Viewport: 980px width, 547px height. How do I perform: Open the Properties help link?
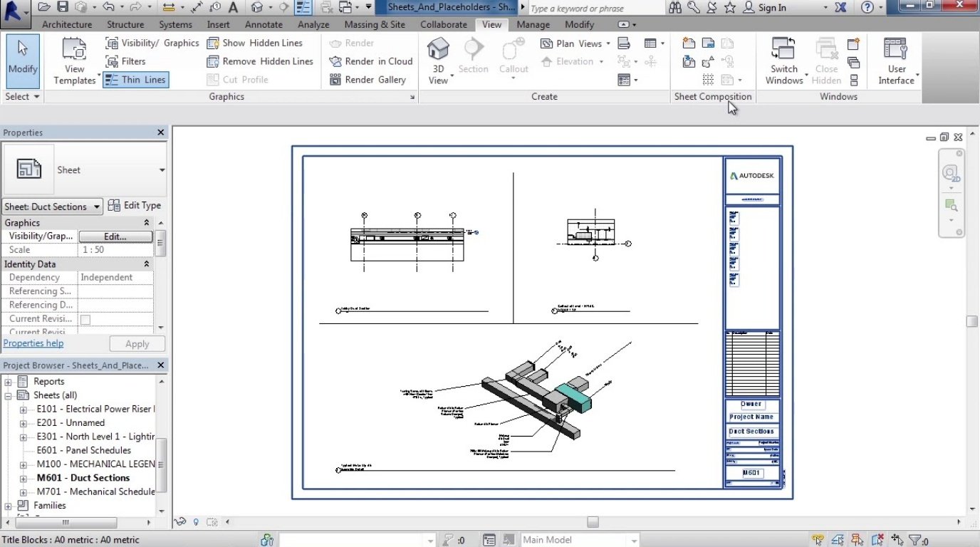coord(33,343)
